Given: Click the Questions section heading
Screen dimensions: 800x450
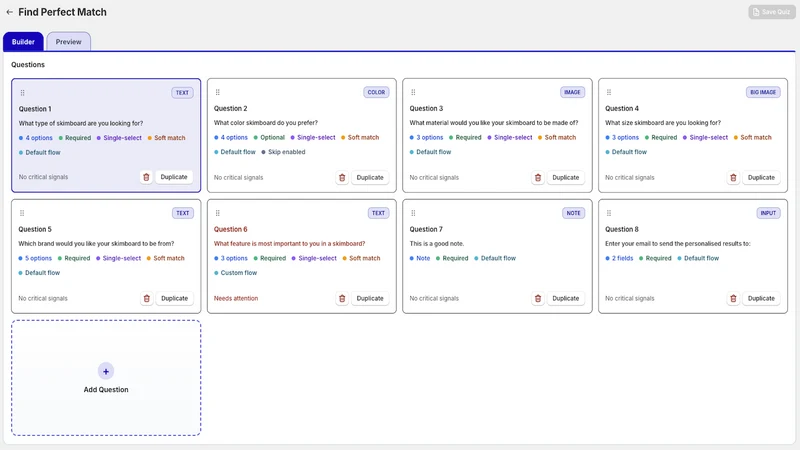Looking at the screenshot, I should coord(28,65).
